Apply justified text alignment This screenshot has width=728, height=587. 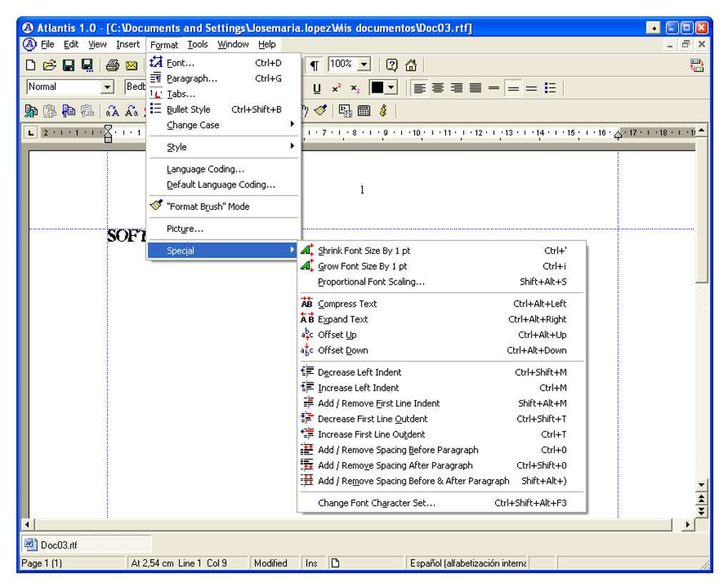(x=475, y=88)
